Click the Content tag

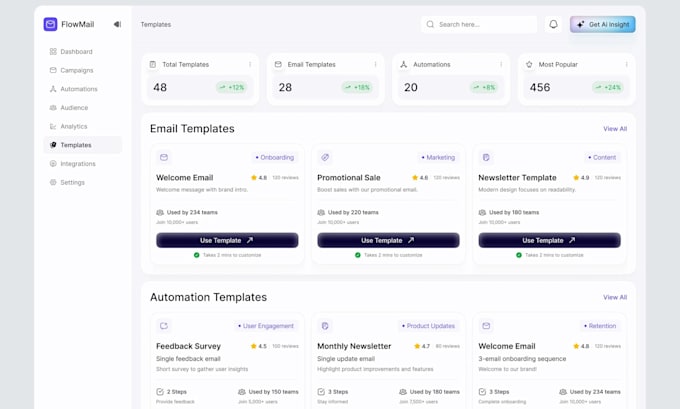pyautogui.click(x=602, y=157)
